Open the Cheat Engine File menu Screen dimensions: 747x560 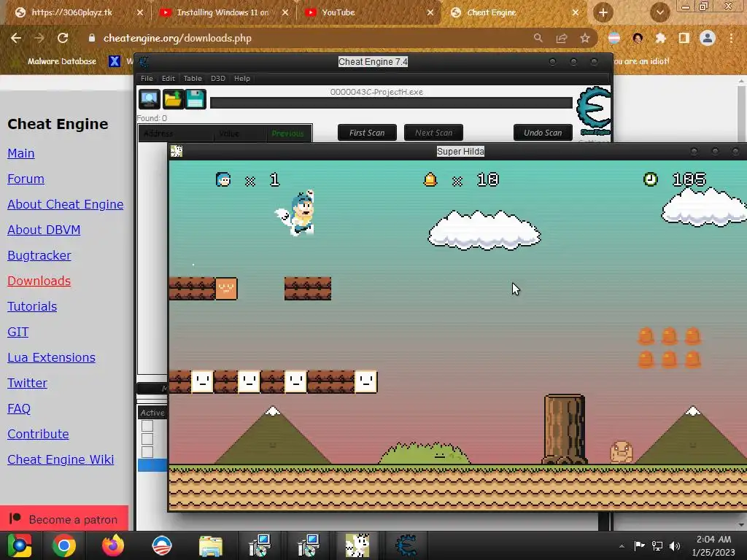click(147, 78)
